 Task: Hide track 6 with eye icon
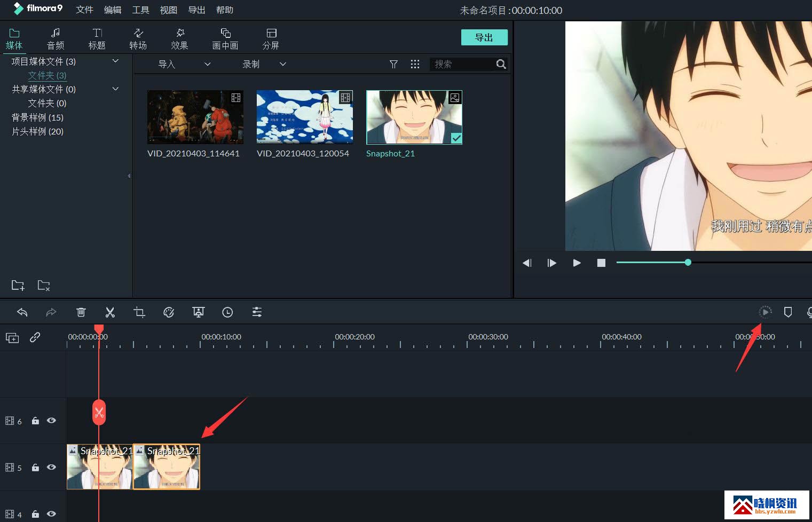coord(51,421)
